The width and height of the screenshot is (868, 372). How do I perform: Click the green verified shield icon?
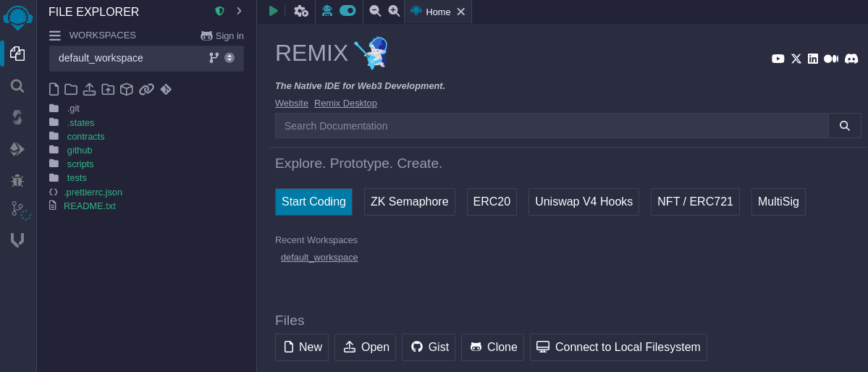220,11
